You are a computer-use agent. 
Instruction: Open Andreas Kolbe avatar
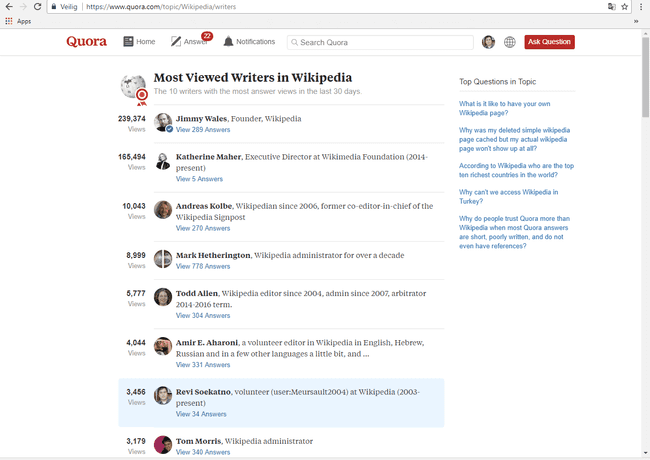tap(163, 210)
